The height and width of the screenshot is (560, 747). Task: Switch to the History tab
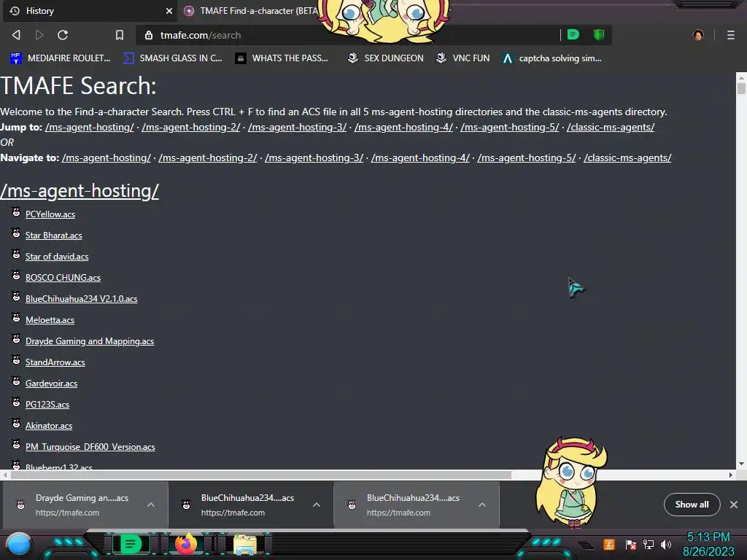(x=88, y=10)
